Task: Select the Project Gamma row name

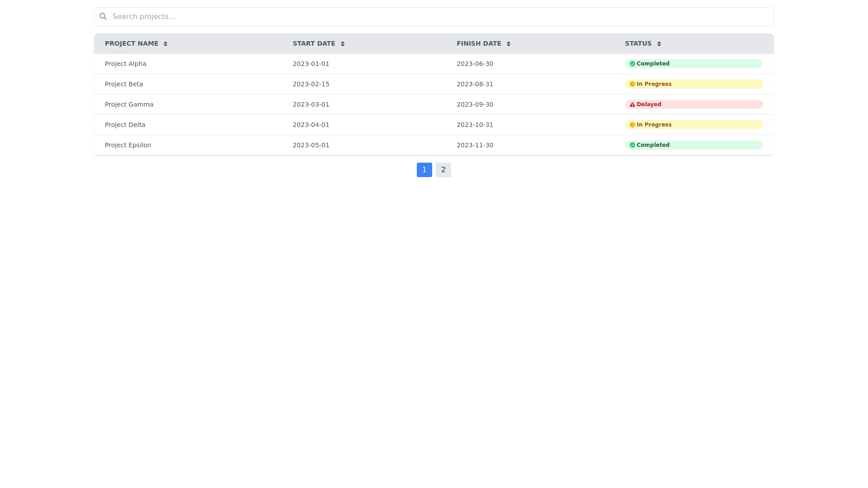Action: tap(129, 104)
